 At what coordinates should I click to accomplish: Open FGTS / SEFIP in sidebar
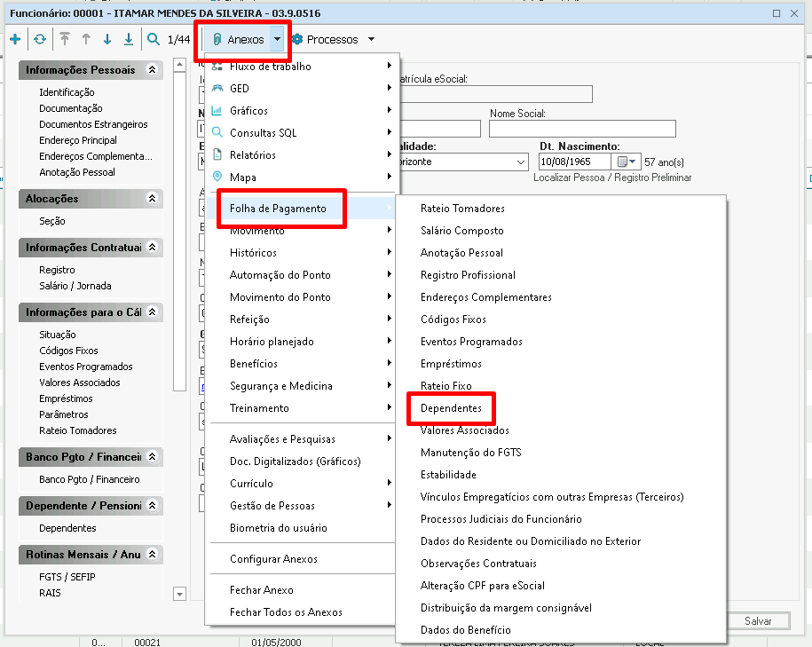tap(67, 577)
